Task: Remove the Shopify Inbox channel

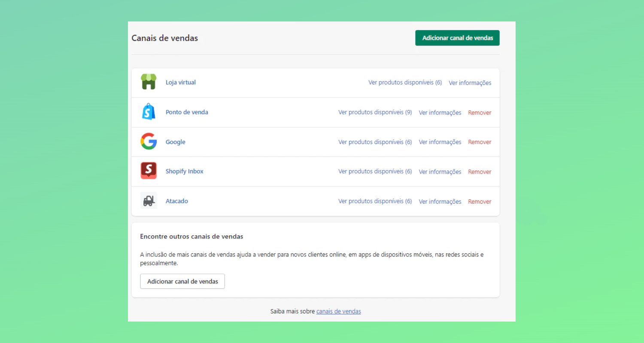Action: pyautogui.click(x=480, y=171)
